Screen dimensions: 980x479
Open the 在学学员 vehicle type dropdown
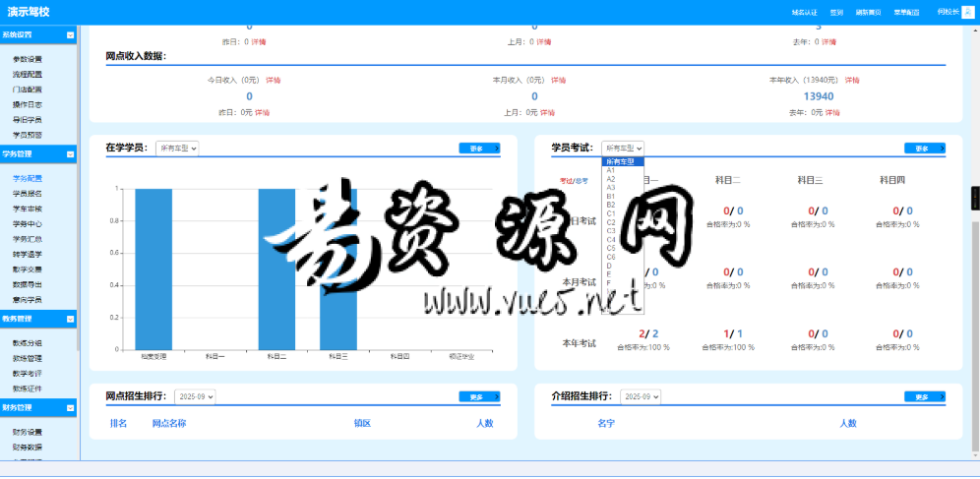[179, 148]
